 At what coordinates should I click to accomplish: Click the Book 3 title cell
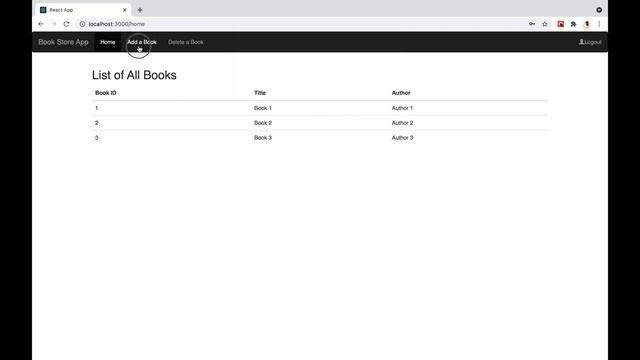263,138
